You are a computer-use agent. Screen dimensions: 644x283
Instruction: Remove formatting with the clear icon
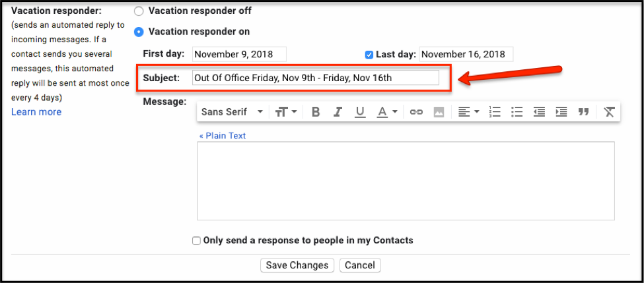point(609,112)
